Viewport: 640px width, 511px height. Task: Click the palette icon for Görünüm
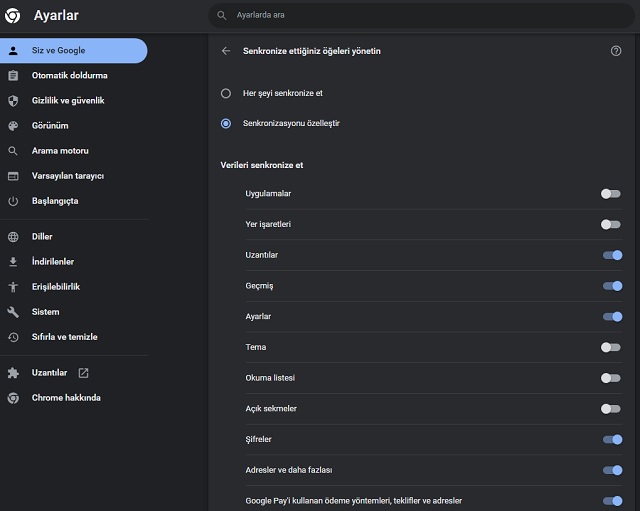(x=13, y=126)
